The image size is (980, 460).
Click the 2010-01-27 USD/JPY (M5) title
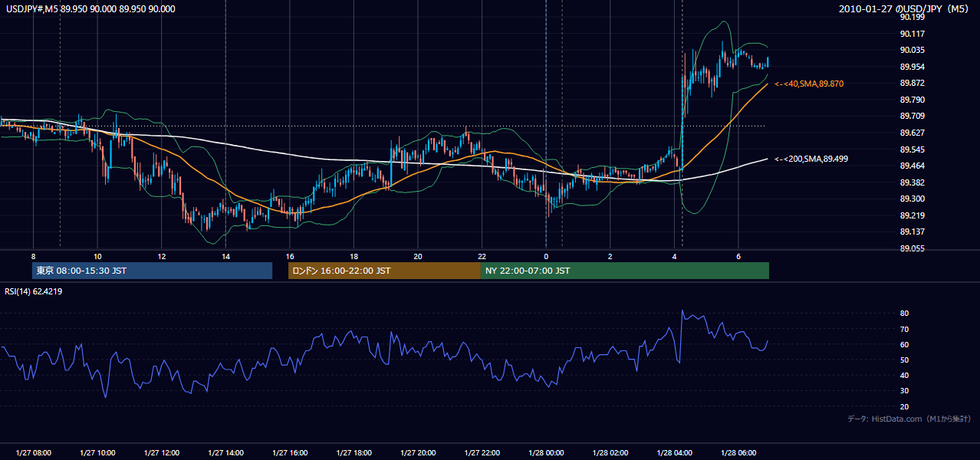(906, 9)
